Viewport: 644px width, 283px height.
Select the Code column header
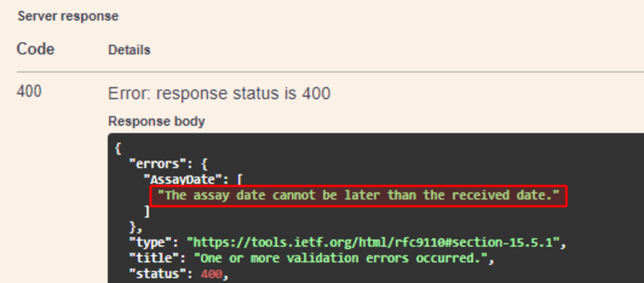35,49
